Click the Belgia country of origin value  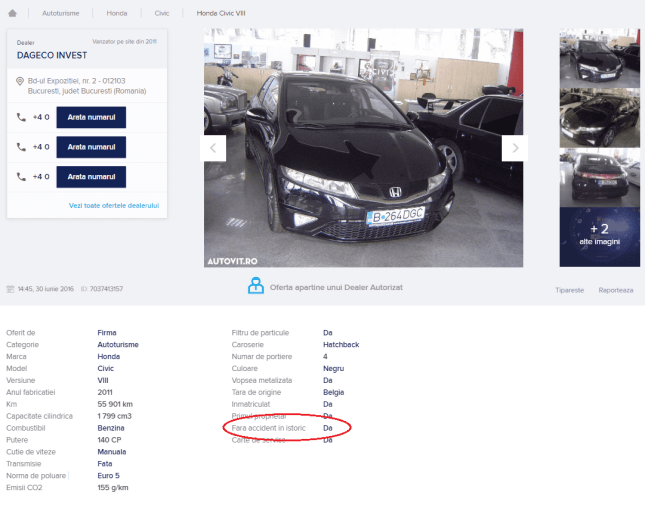334,392
